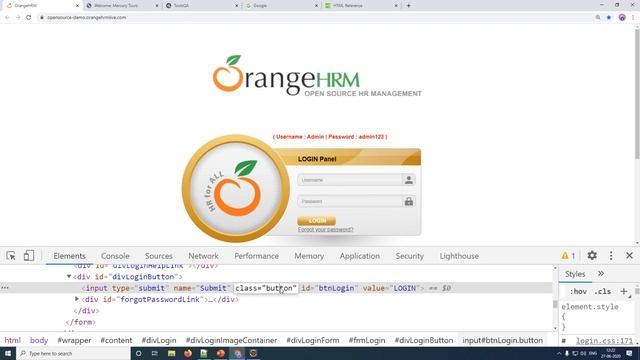The height and width of the screenshot is (360, 640).
Task: Click the browser forward arrow
Action: coord(18,18)
